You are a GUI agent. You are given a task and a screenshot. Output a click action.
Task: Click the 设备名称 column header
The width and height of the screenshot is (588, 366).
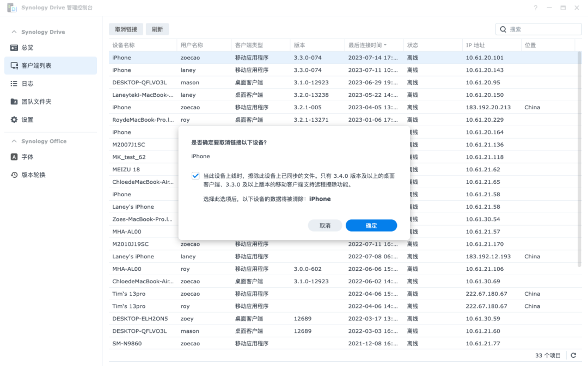pos(124,45)
